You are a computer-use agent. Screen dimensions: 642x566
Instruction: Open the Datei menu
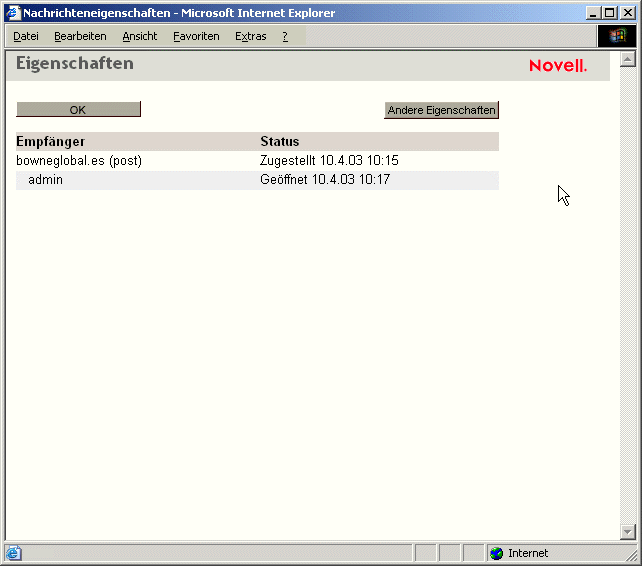click(x=26, y=36)
